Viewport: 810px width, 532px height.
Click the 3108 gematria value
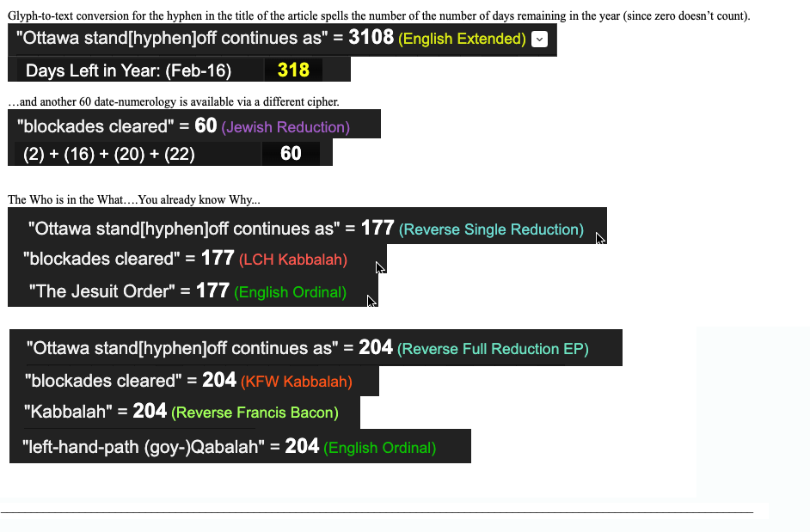tap(371, 38)
